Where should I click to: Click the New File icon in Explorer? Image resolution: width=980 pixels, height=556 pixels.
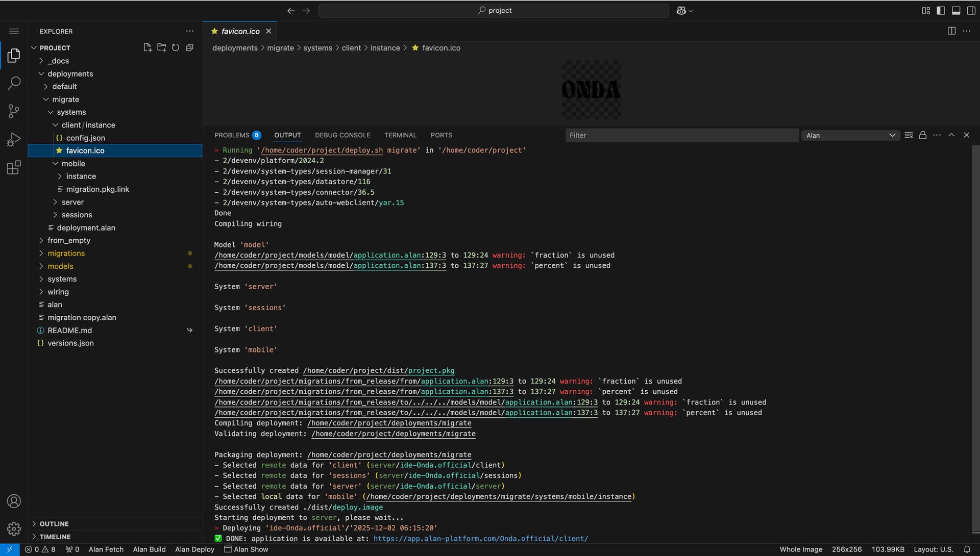(x=148, y=47)
